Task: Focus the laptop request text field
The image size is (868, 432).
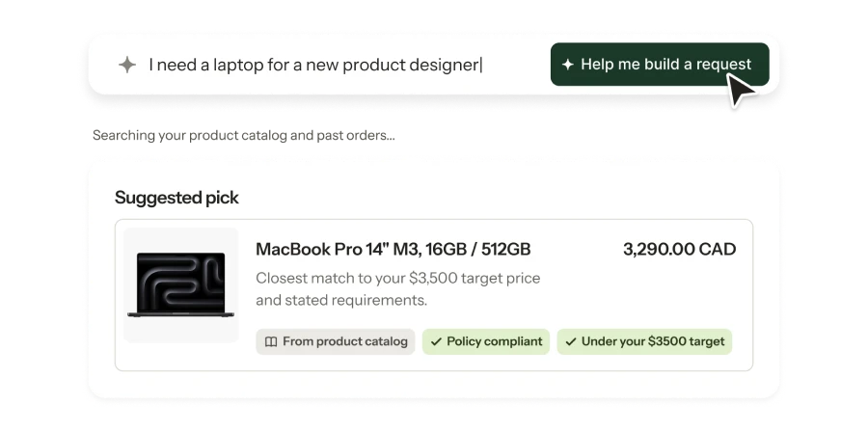Action: (x=315, y=66)
